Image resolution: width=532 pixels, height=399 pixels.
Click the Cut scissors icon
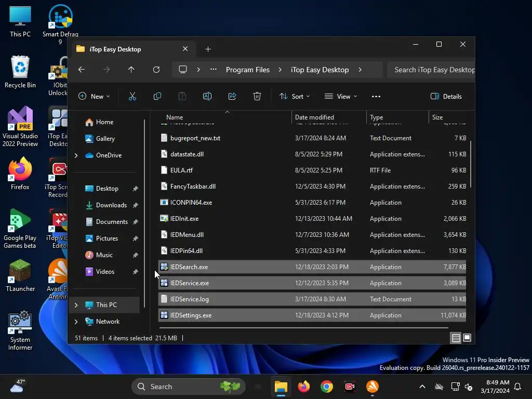point(132,96)
